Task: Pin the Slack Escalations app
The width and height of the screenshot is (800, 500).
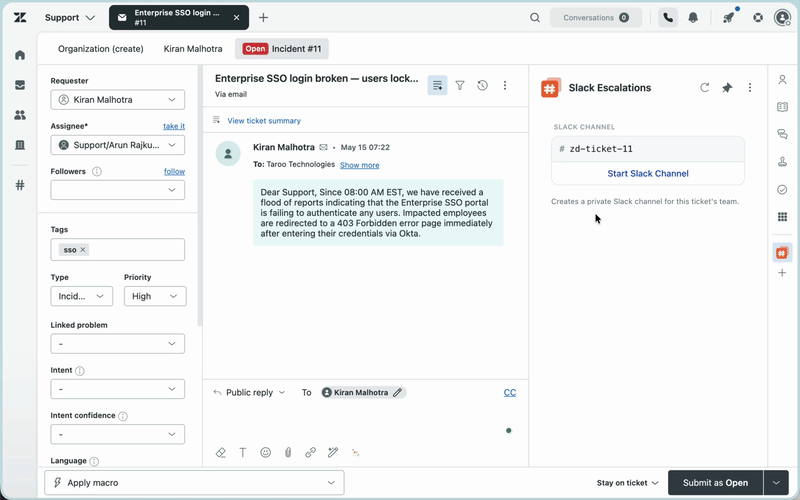Action: 727,88
